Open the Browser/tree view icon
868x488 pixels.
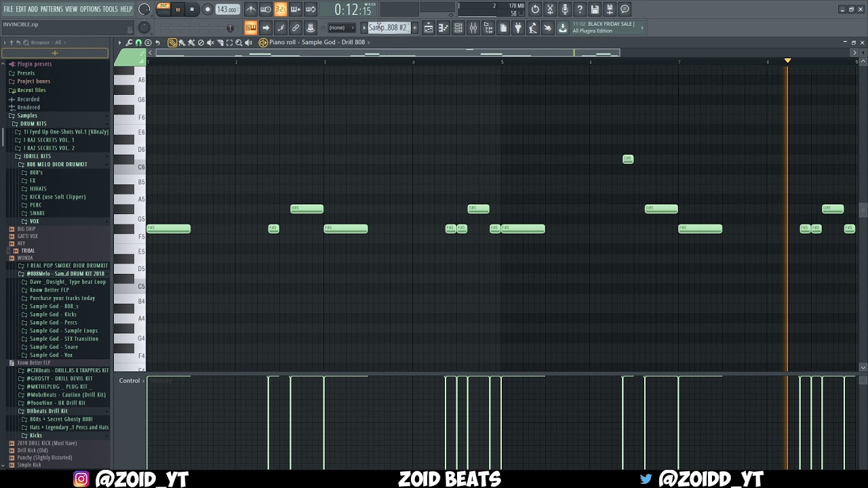(x=488, y=28)
